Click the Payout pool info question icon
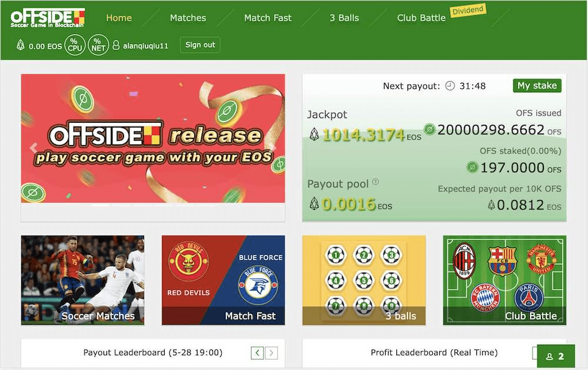 coord(375,182)
